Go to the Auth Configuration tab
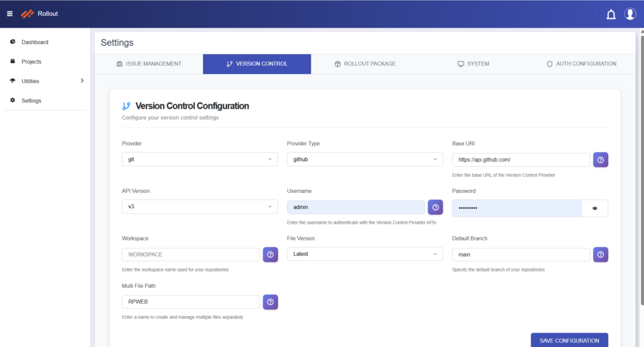Image resolution: width=644 pixels, height=347 pixels. coord(581,64)
